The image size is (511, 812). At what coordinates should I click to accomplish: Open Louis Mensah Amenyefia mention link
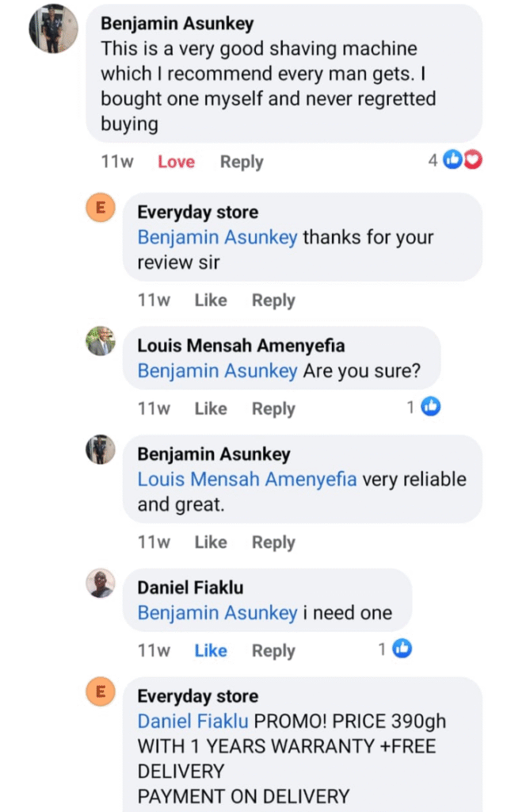pos(247,479)
